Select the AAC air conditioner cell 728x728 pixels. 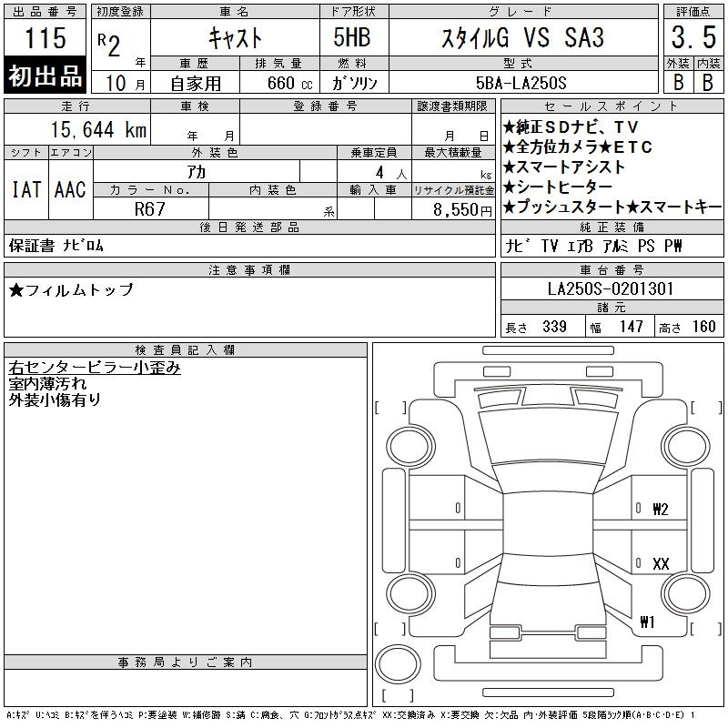pyautogui.click(x=69, y=189)
